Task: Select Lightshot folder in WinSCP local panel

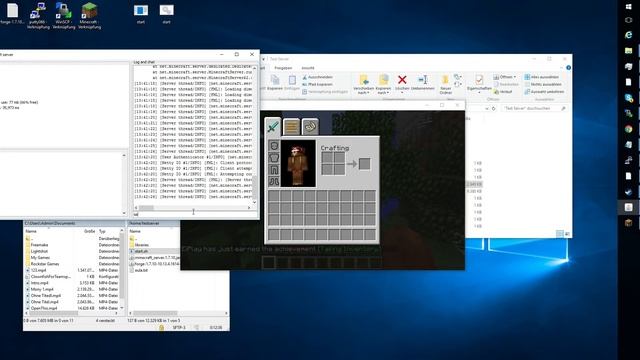Action: click(39, 251)
